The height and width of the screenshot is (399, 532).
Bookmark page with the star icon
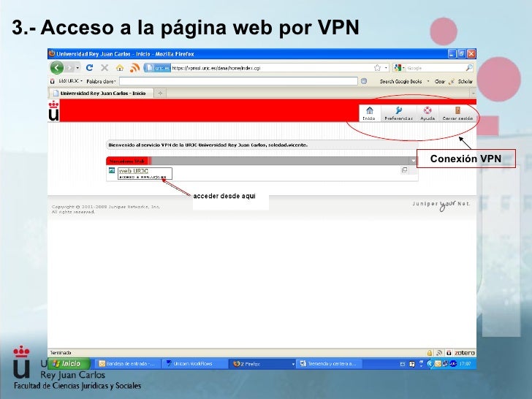pos(377,68)
